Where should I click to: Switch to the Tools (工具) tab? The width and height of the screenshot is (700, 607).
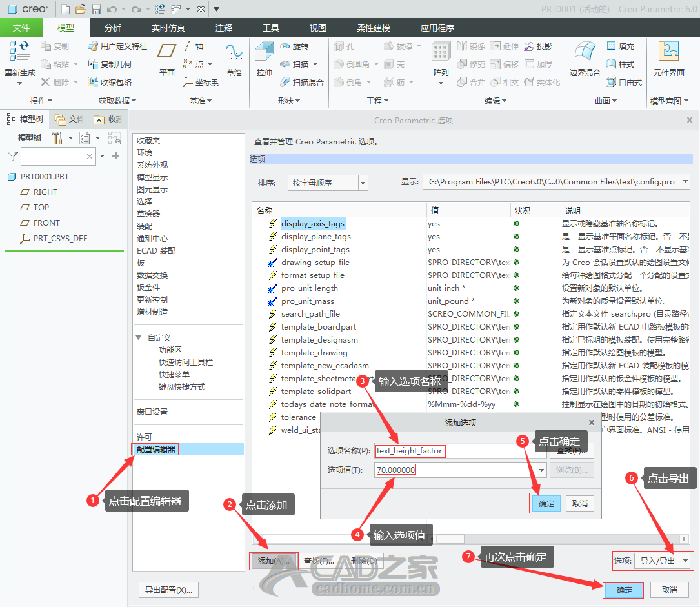270,28
